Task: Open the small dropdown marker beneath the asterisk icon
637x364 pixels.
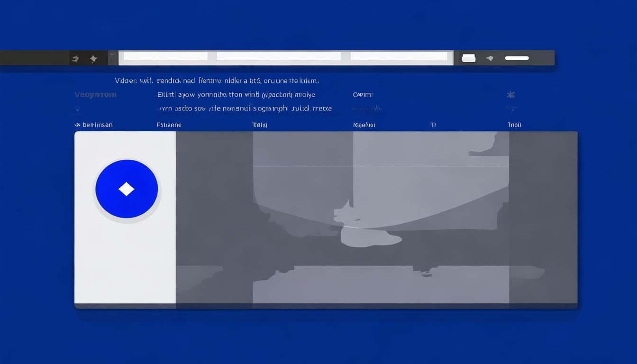Action: (x=510, y=109)
